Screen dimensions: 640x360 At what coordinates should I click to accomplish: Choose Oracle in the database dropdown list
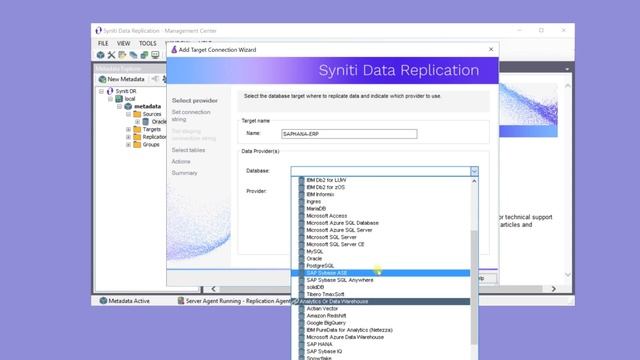click(x=314, y=259)
